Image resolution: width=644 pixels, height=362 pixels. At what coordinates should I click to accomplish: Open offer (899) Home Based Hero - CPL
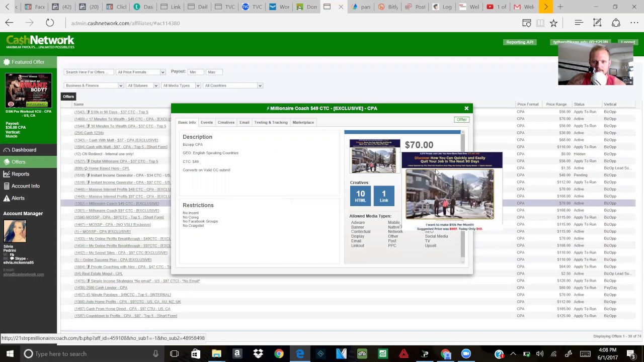(x=102, y=168)
